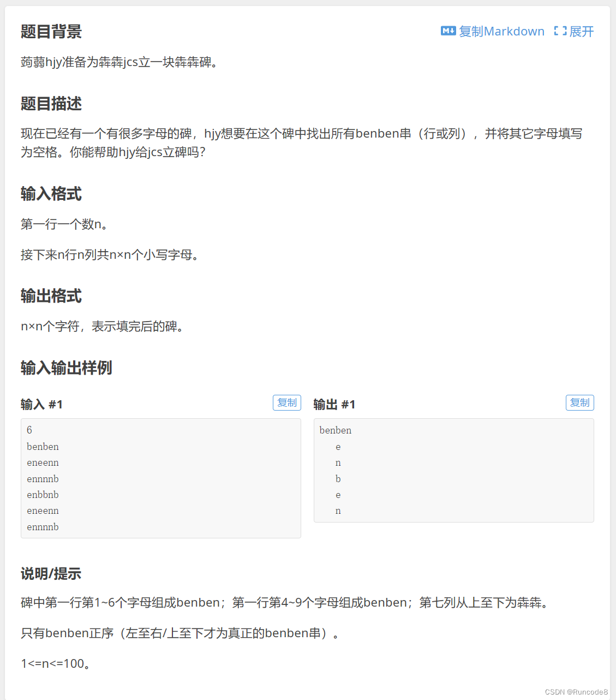Click the Markdown icon beside 复制Markdown
This screenshot has width=616, height=700.
pyautogui.click(x=448, y=31)
